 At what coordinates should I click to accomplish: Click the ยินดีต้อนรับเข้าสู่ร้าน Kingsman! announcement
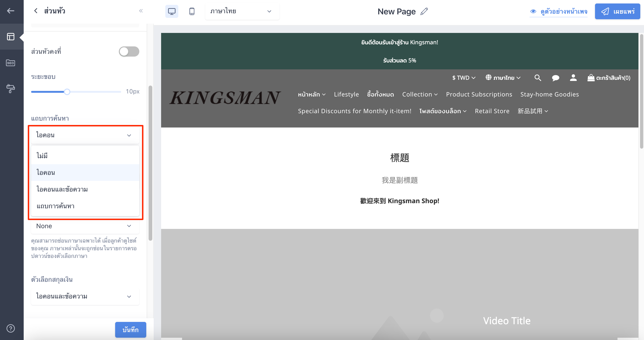400,42
